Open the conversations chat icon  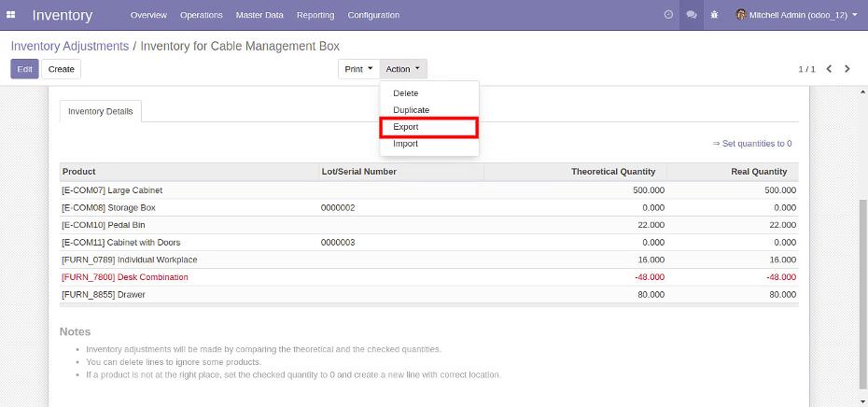point(691,15)
